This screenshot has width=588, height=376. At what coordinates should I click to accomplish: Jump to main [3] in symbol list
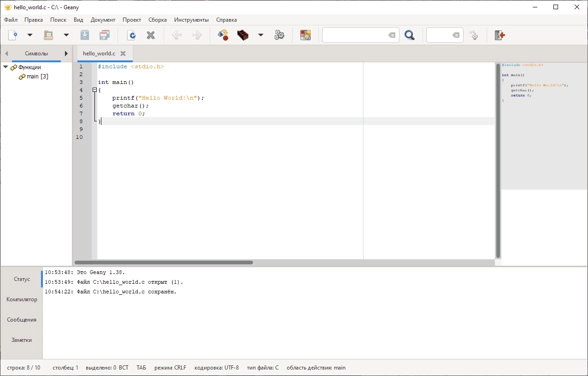[x=37, y=77]
